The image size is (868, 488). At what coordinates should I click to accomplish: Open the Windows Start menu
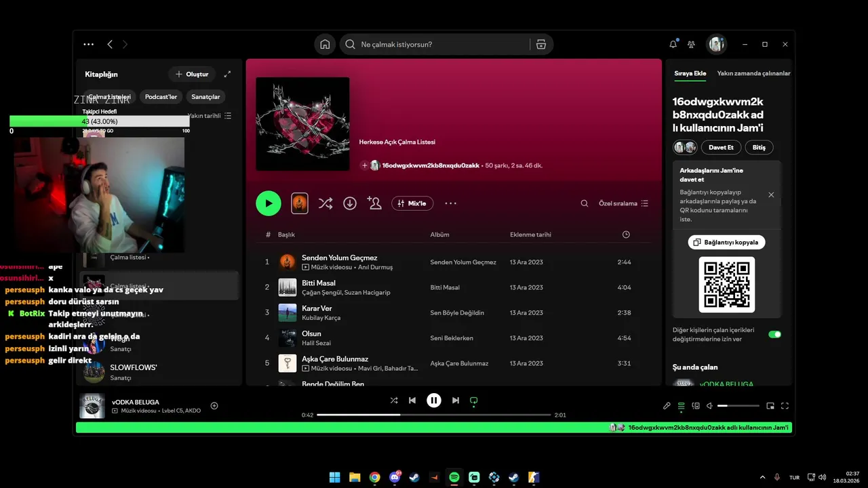(335, 477)
